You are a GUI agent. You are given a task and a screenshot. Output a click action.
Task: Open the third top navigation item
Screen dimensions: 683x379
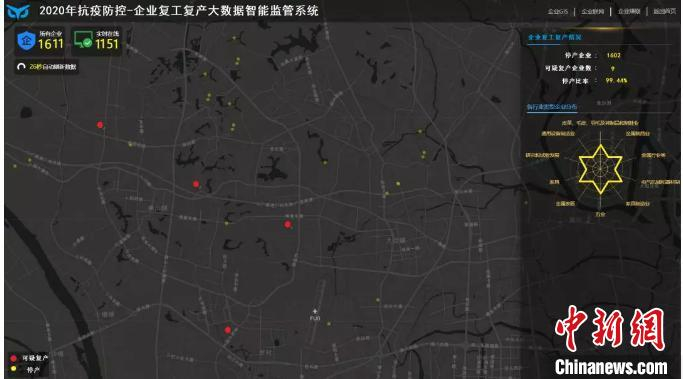pyautogui.click(x=629, y=11)
